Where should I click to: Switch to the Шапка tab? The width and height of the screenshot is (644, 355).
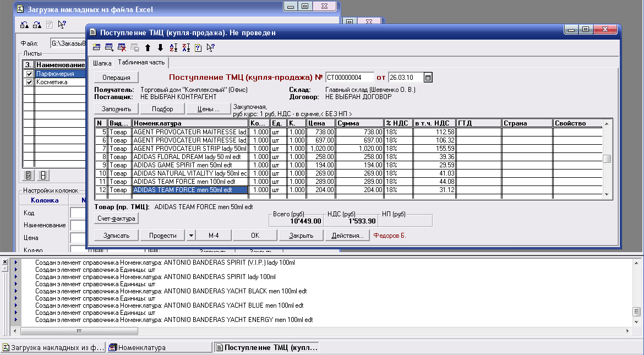(x=102, y=63)
